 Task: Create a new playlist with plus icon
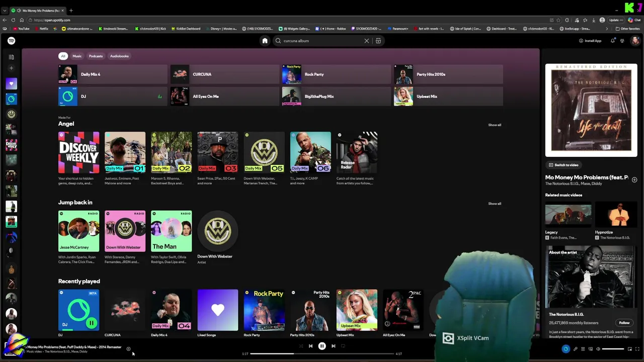coord(11,68)
